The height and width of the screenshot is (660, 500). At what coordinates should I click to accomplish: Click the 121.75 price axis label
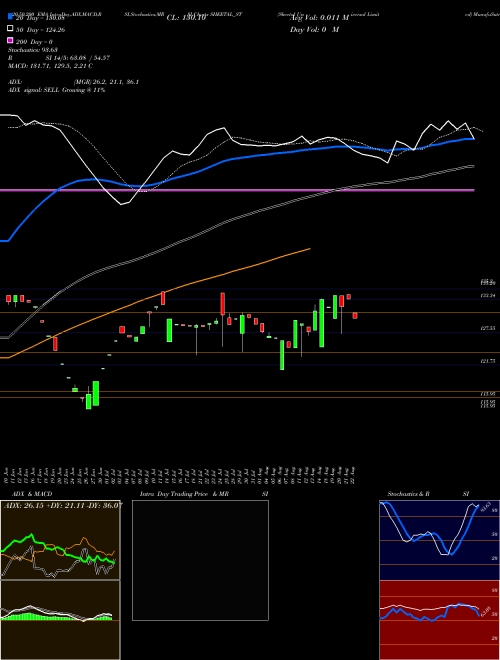[x=487, y=361]
